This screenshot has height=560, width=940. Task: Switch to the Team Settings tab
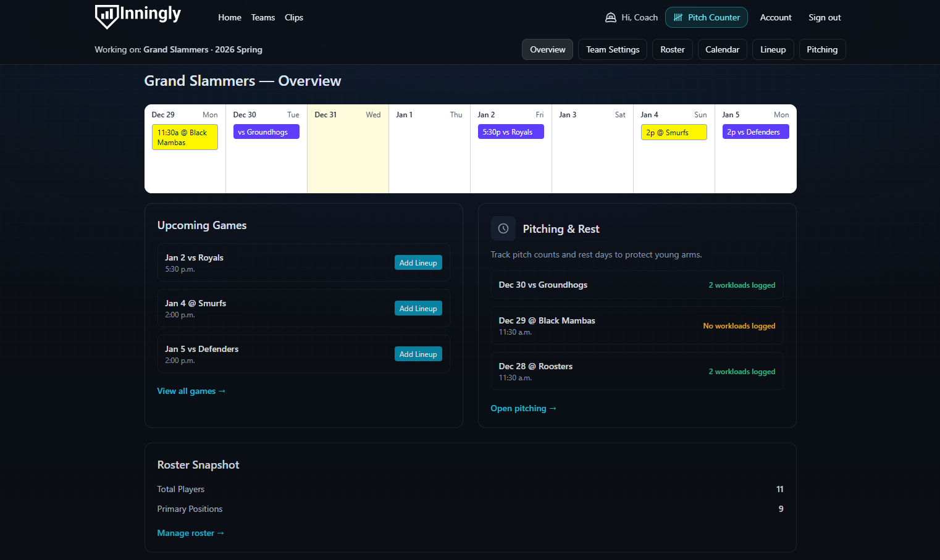point(612,49)
